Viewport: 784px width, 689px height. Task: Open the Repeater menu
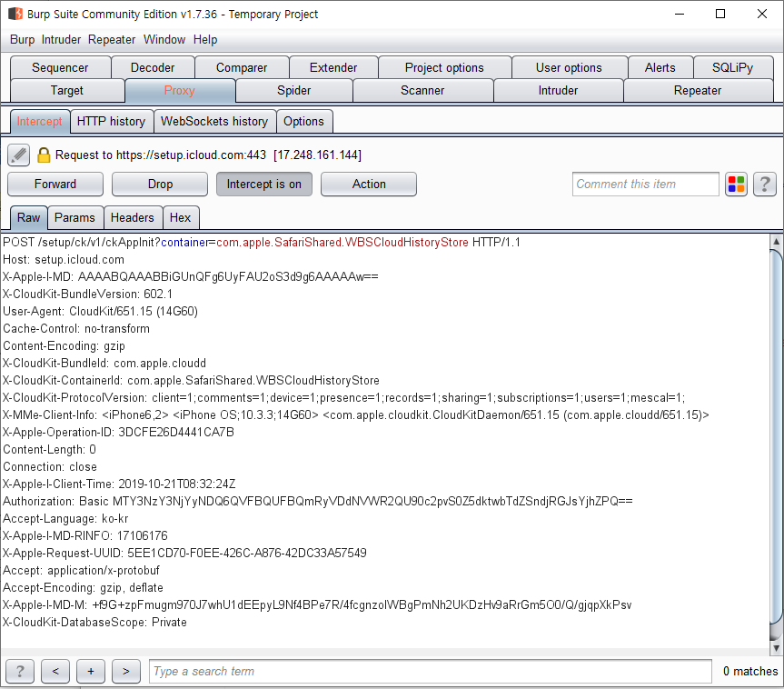(x=112, y=39)
